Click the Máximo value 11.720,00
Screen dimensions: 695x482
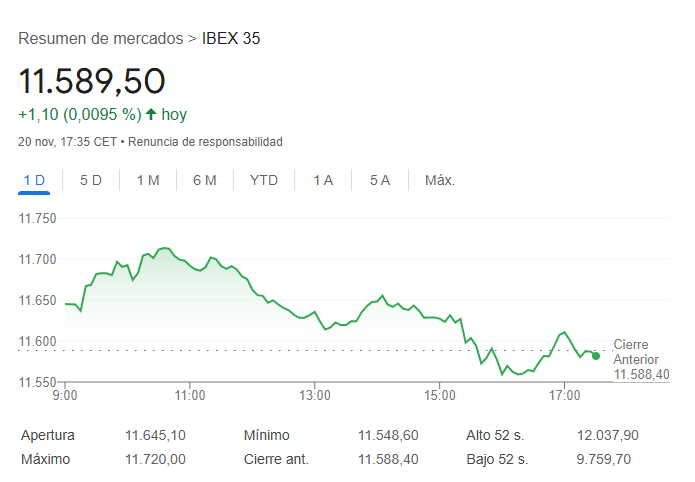156,459
